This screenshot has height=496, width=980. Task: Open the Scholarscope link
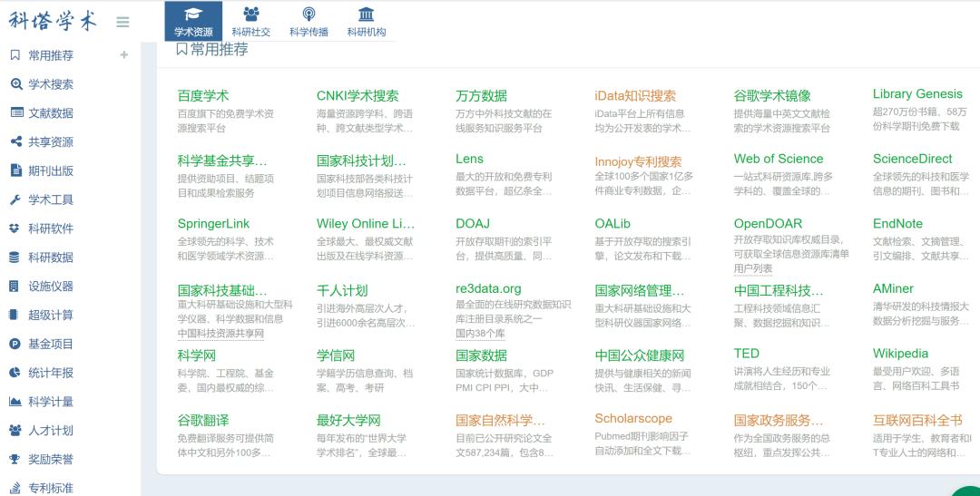click(633, 419)
